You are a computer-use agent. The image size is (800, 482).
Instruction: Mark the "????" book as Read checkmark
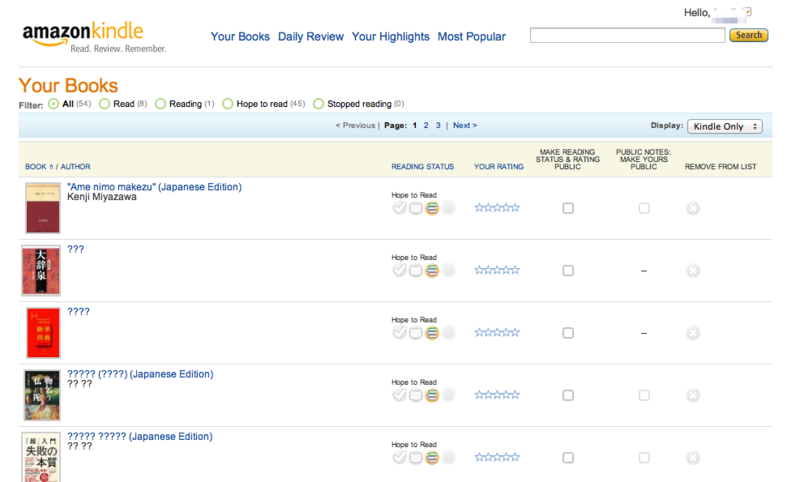[399, 333]
